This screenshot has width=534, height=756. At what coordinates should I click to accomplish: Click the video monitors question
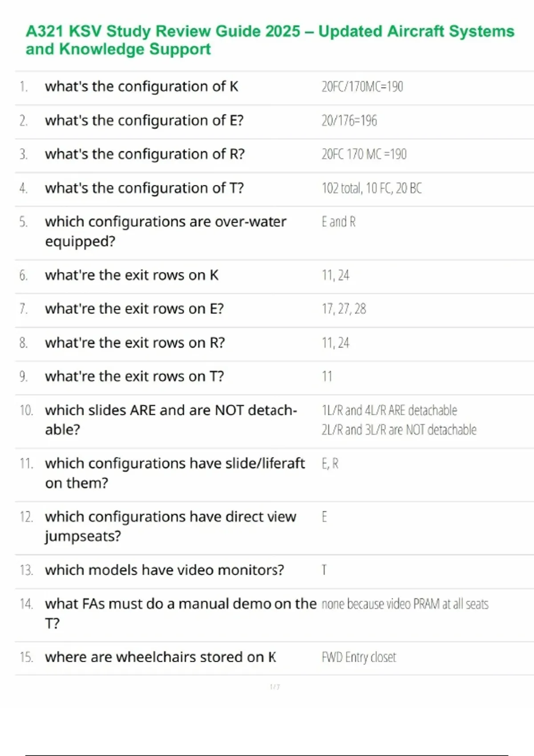click(164, 570)
